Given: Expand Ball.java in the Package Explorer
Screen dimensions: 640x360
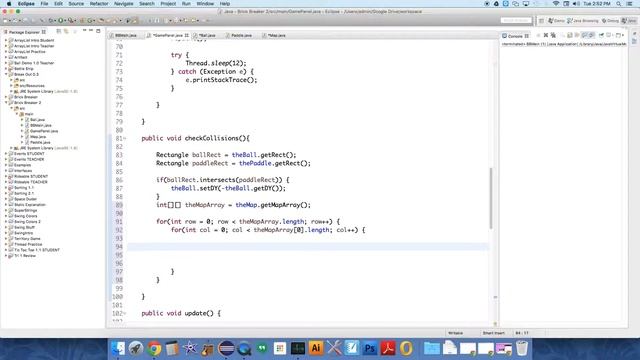Looking at the screenshot, I should pyautogui.click(x=22, y=120).
